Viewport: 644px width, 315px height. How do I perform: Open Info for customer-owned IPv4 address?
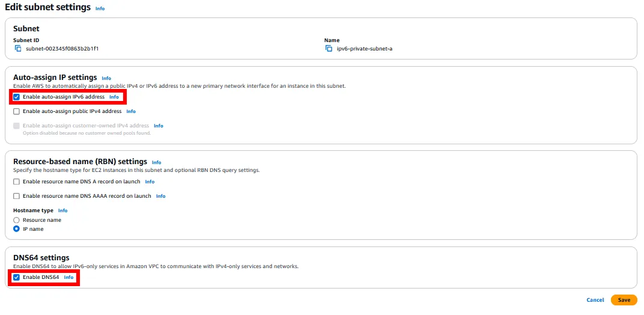coord(159,126)
